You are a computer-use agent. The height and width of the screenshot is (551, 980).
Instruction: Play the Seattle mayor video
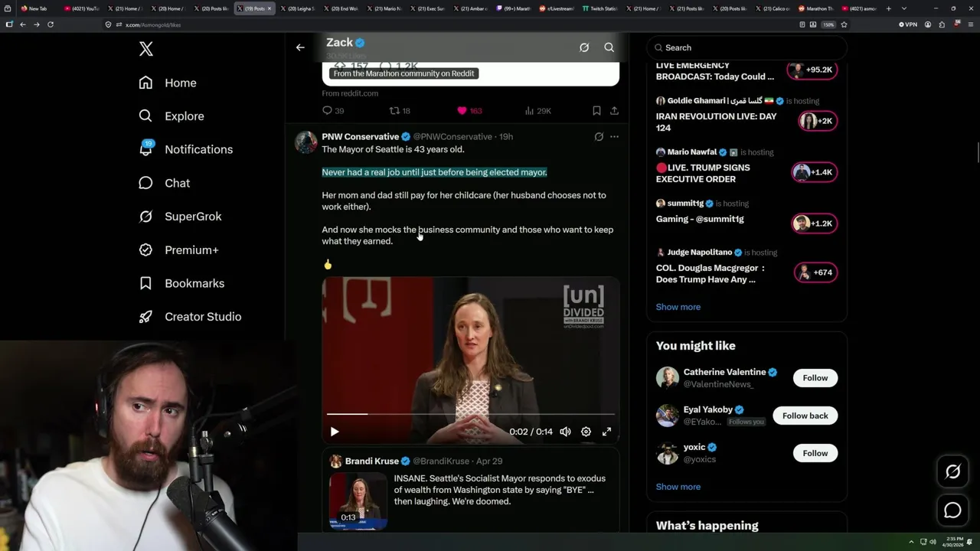click(x=335, y=432)
